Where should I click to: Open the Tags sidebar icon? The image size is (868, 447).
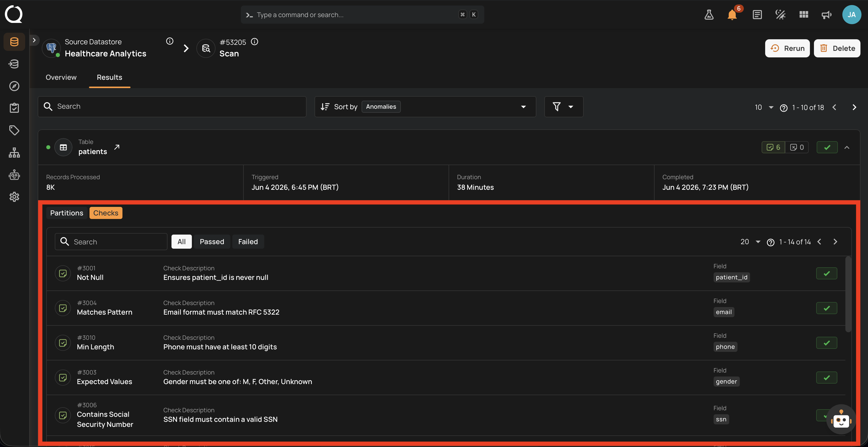tap(14, 130)
